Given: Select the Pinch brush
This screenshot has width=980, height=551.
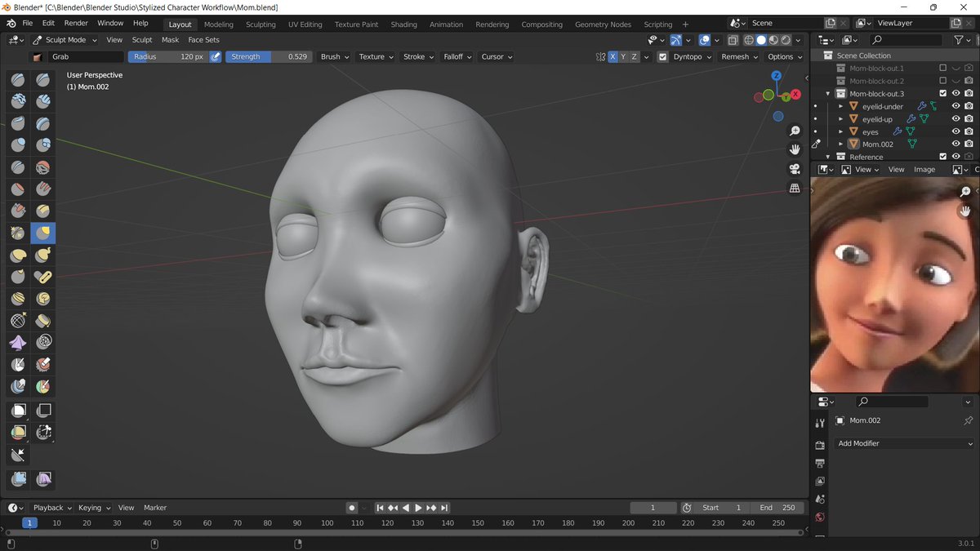Looking at the screenshot, I should tap(18, 233).
